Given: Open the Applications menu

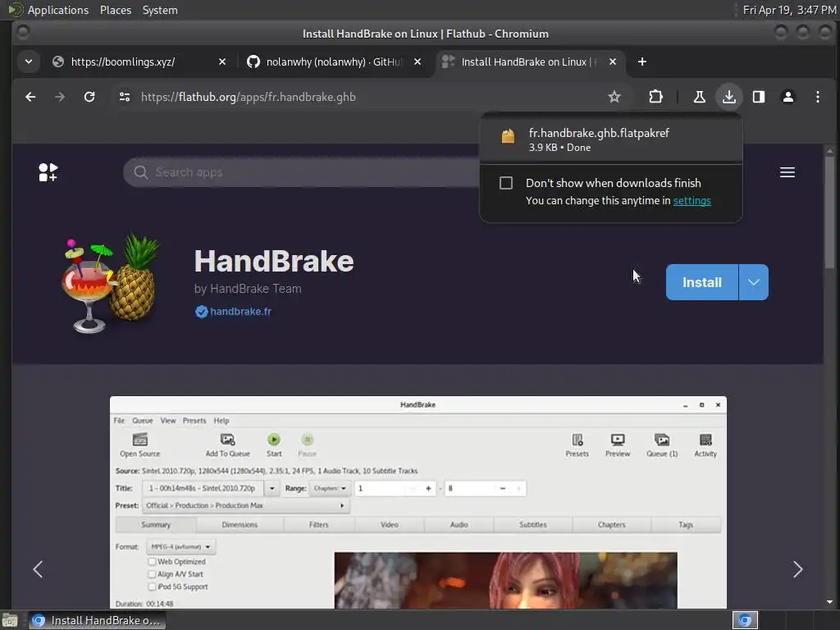Looking at the screenshot, I should (x=48, y=10).
